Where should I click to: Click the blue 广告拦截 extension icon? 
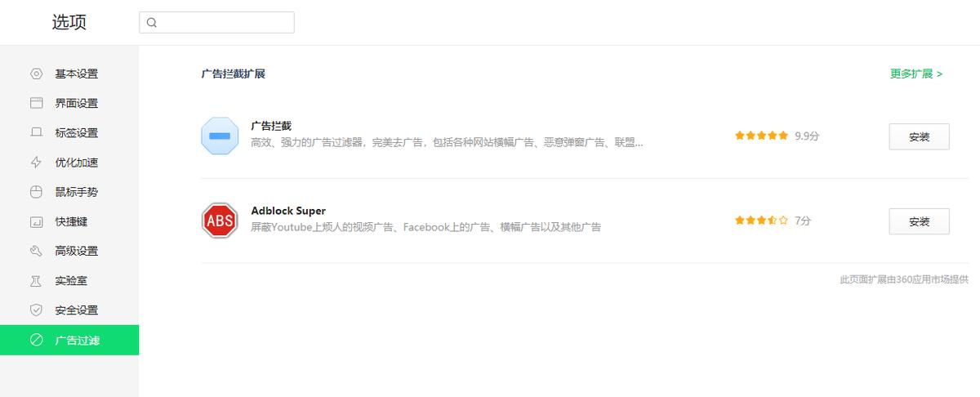pos(220,136)
